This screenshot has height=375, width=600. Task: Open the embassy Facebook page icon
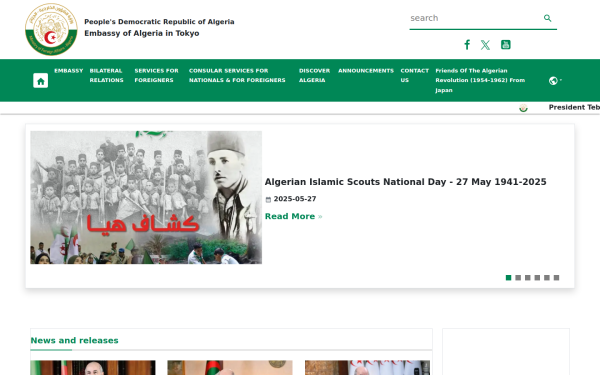(x=467, y=45)
